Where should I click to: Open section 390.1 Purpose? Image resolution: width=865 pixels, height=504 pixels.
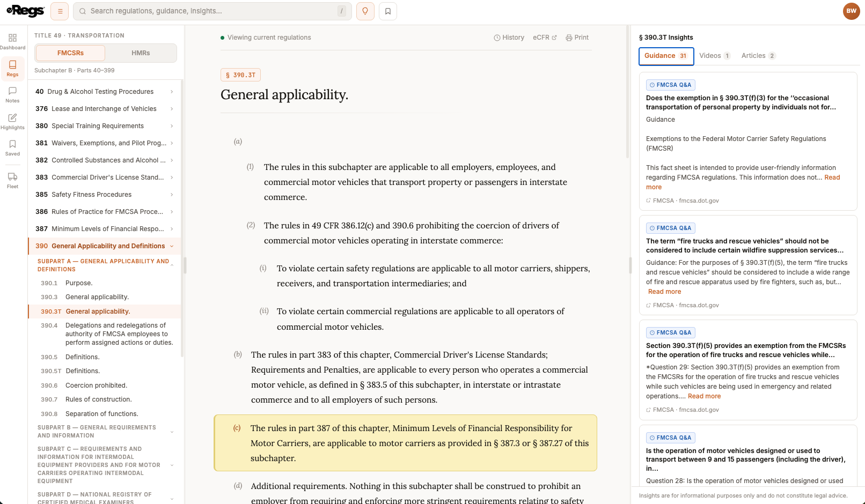(x=105, y=283)
